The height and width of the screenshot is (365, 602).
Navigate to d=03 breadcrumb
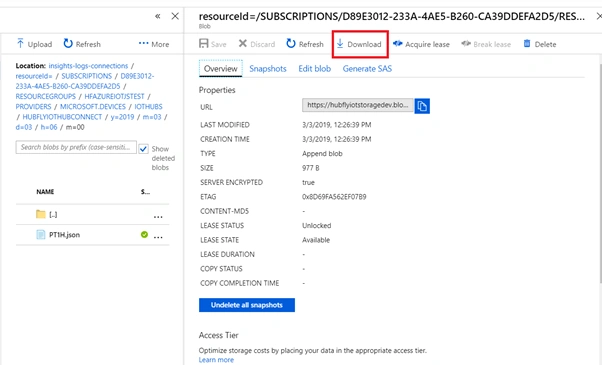[24, 127]
